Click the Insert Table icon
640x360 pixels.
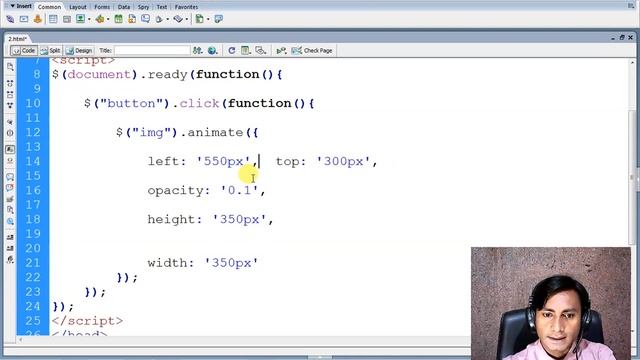coord(53,19)
